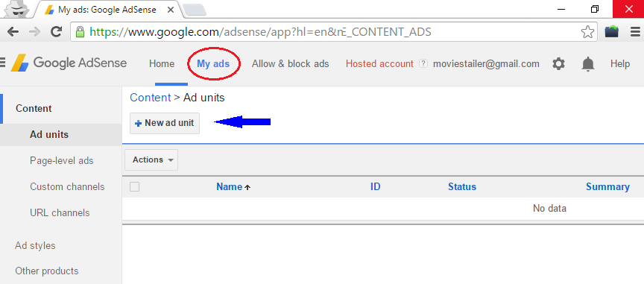Sort by the Status column header
Viewport: 644px width, 284px height.
(462, 187)
